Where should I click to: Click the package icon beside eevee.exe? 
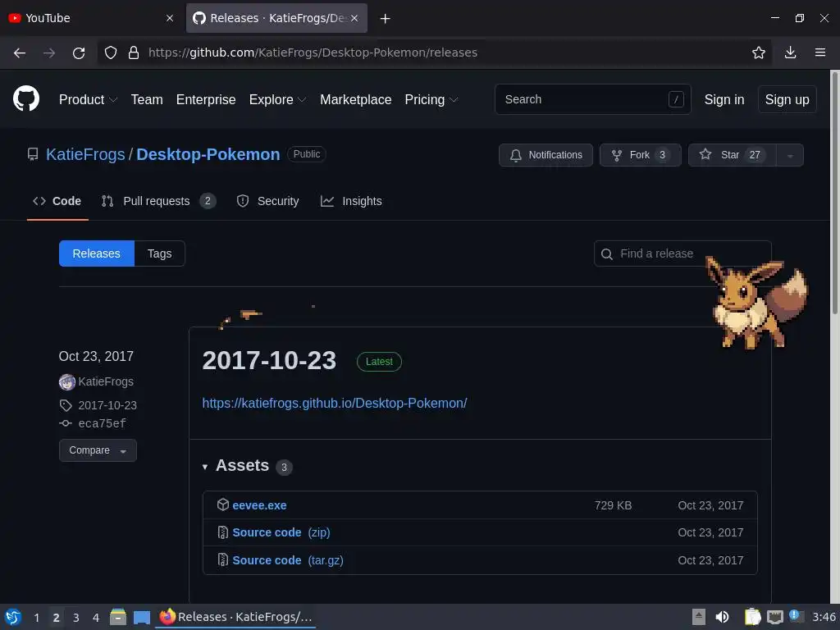pyautogui.click(x=223, y=504)
